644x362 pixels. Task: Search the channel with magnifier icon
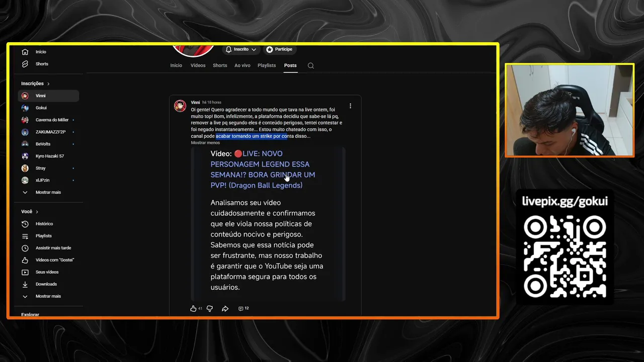point(311,65)
